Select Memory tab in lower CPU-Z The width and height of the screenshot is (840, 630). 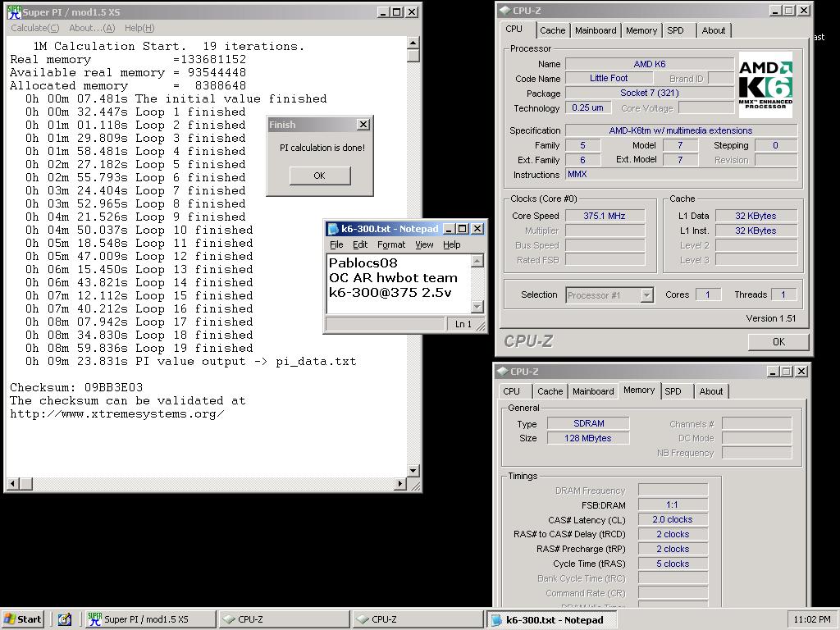pyautogui.click(x=639, y=390)
